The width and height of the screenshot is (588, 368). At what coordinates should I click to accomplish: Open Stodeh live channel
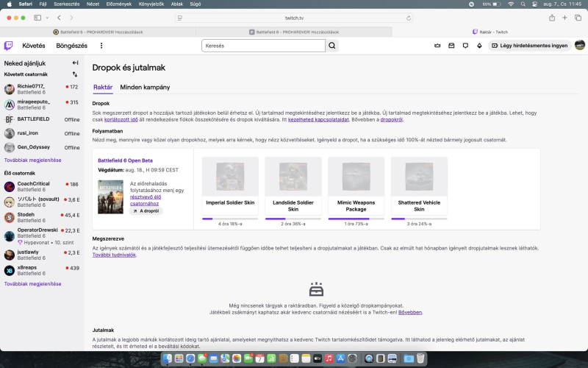click(42, 217)
